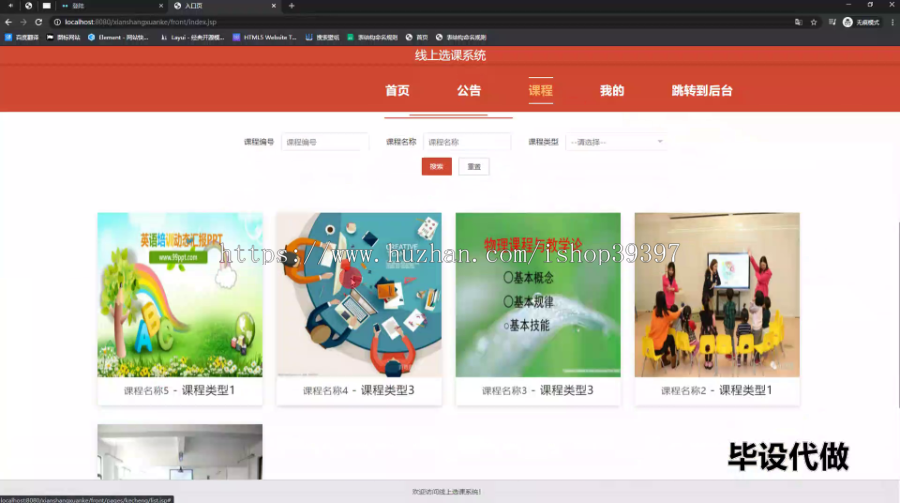Switch to the 入口页 browser tab
This screenshot has width=900, height=503.
(x=225, y=6)
